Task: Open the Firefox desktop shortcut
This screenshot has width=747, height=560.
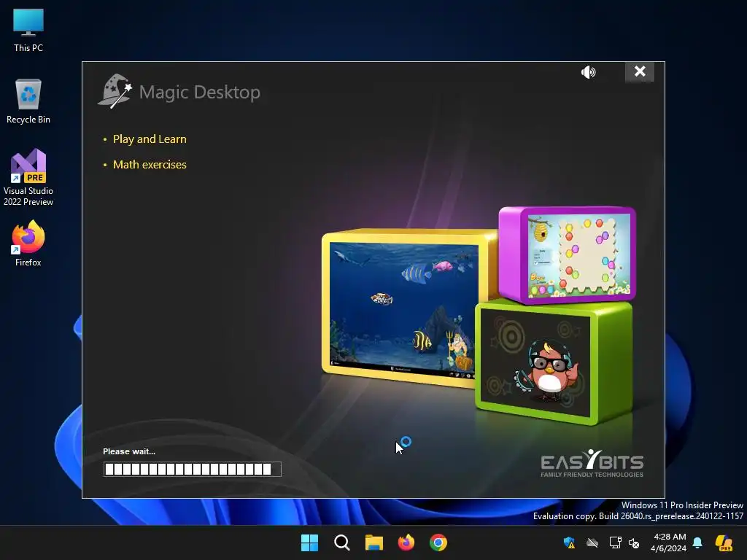Action: 28,244
